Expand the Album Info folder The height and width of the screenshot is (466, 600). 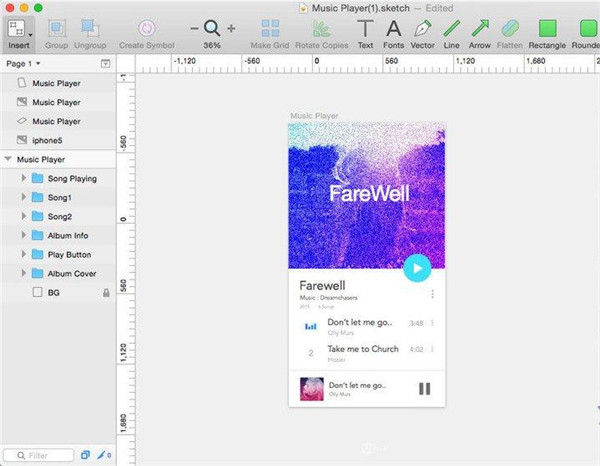(x=23, y=235)
